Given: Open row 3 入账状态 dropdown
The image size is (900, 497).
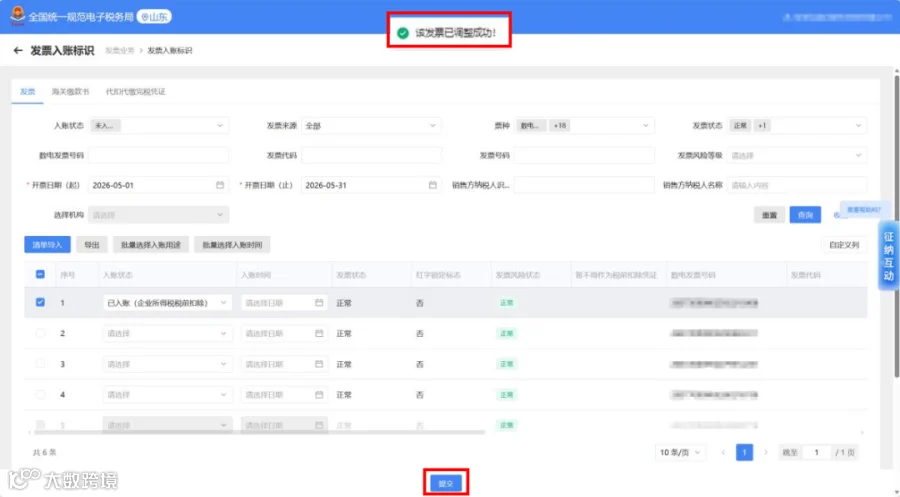Looking at the screenshot, I should 168,364.
